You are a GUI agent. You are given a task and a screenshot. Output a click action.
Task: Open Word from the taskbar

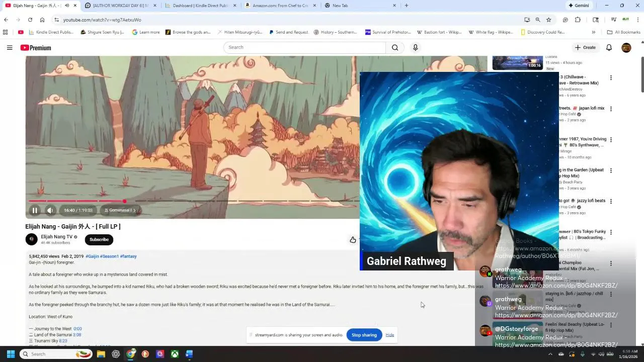[189, 354]
